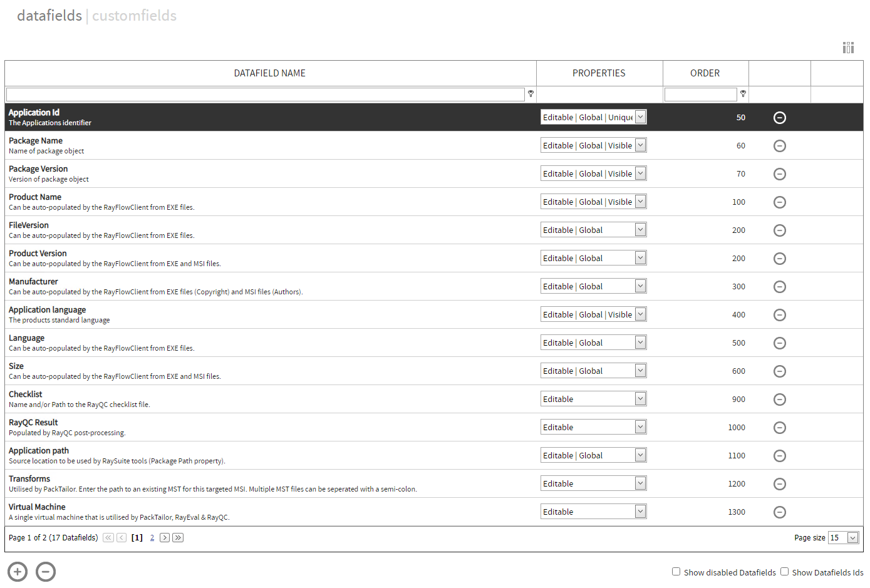
Task: Click the next page arrow button
Action: (x=165, y=538)
